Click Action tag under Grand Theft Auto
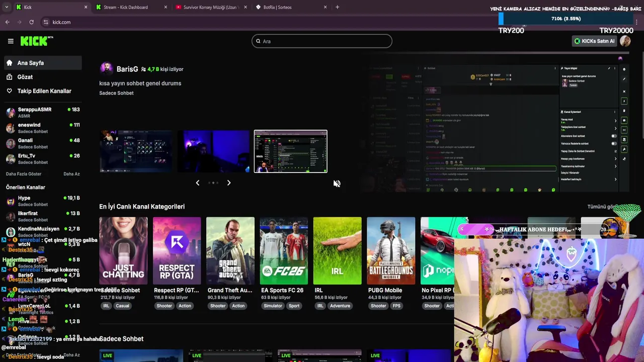 (238, 306)
